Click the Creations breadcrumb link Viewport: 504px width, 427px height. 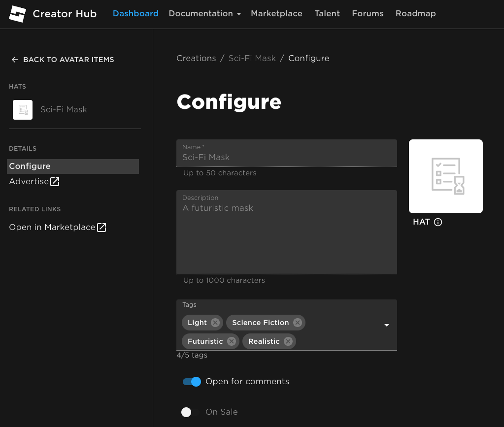coord(196,59)
